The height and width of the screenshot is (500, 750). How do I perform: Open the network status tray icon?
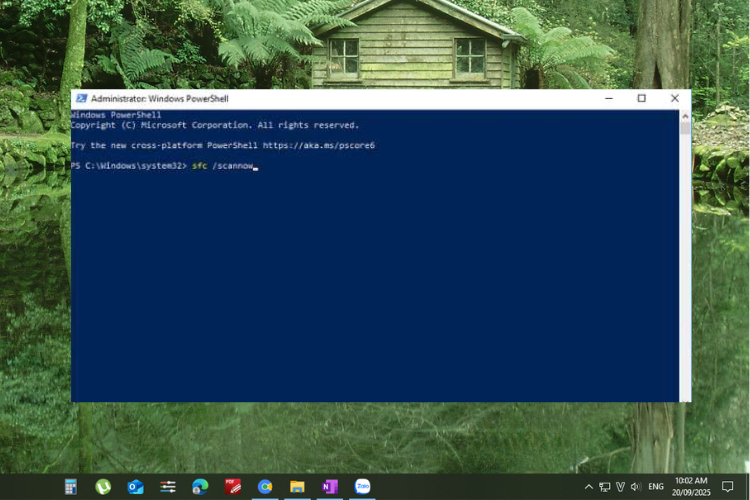point(605,487)
